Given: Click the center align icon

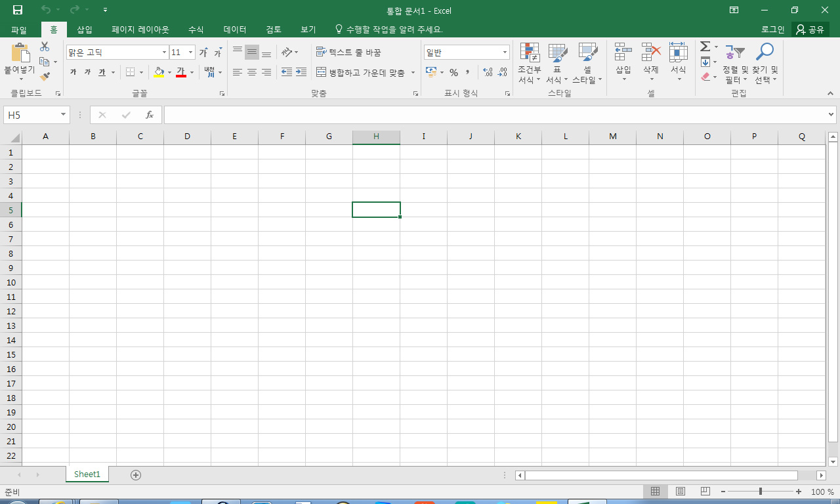Looking at the screenshot, I should pos(251,72).
